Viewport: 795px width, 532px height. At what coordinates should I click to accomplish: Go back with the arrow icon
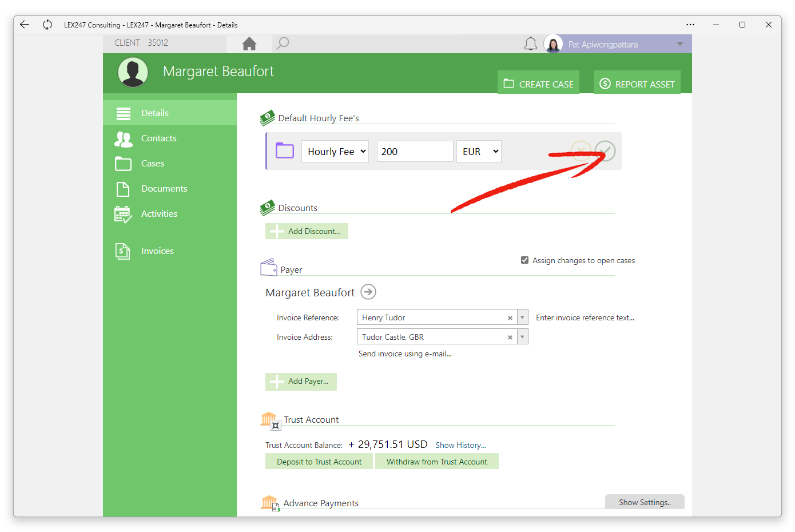pyautogui.click(x=25, y=25)
